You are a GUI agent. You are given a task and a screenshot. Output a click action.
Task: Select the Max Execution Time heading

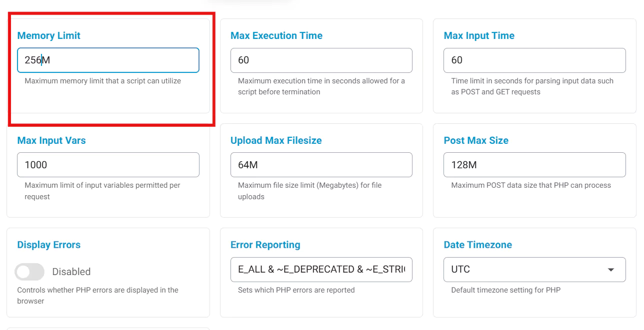click(276, 35)
